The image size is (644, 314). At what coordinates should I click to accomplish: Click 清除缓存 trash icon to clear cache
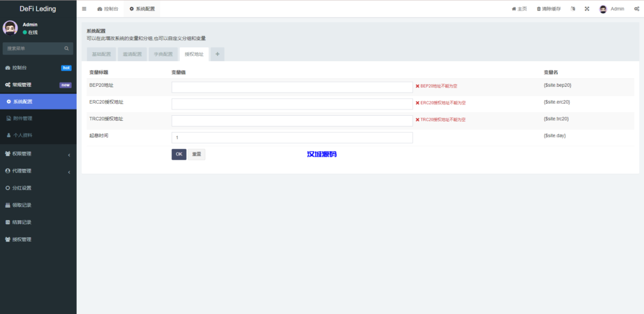tap(550, 9)
